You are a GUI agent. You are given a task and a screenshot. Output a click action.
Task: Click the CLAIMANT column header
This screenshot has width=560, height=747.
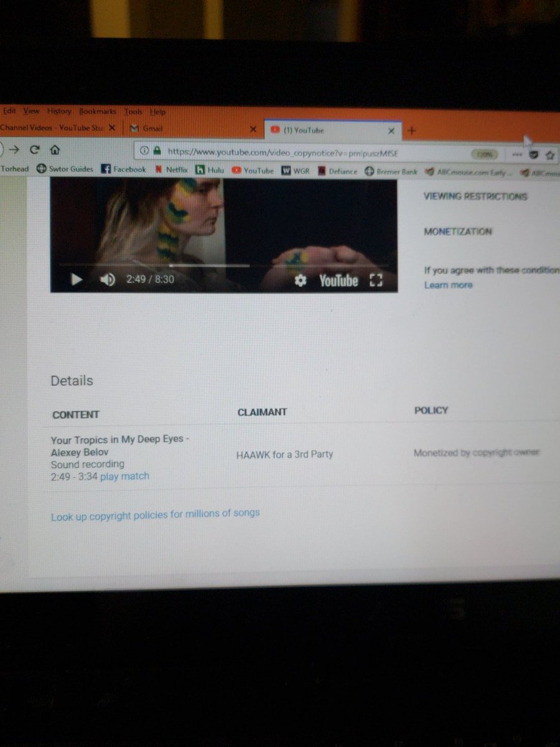pyautogui.click(x=262, y=412)
